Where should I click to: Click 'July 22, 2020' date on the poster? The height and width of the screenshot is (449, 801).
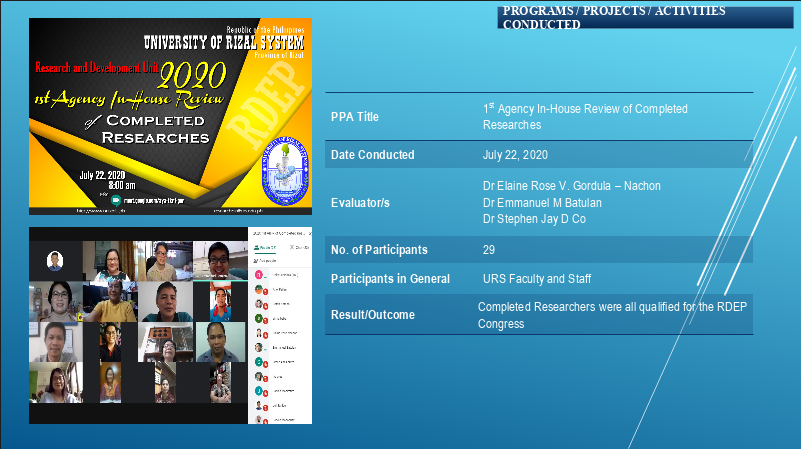(102, 175)
